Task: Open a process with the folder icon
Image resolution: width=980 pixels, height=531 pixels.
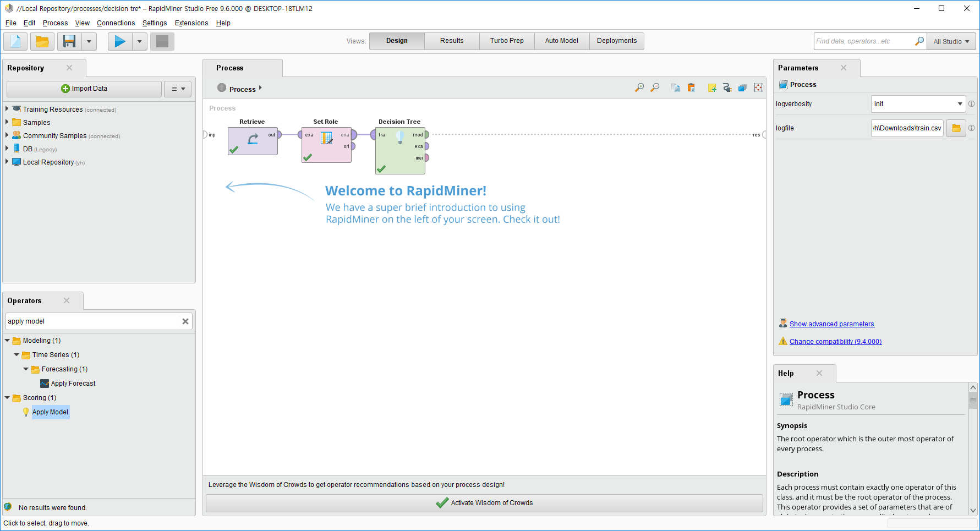Action: click(42, 41)
